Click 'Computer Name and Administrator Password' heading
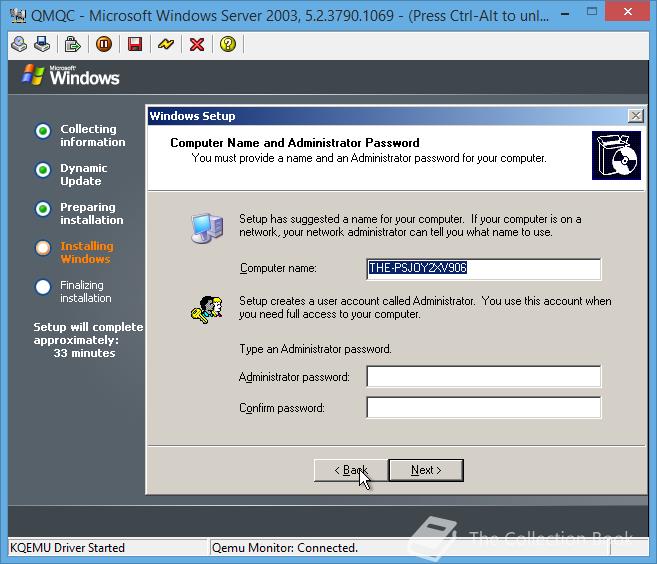Viewport: 657px width, 564px height. coord(295,143)
